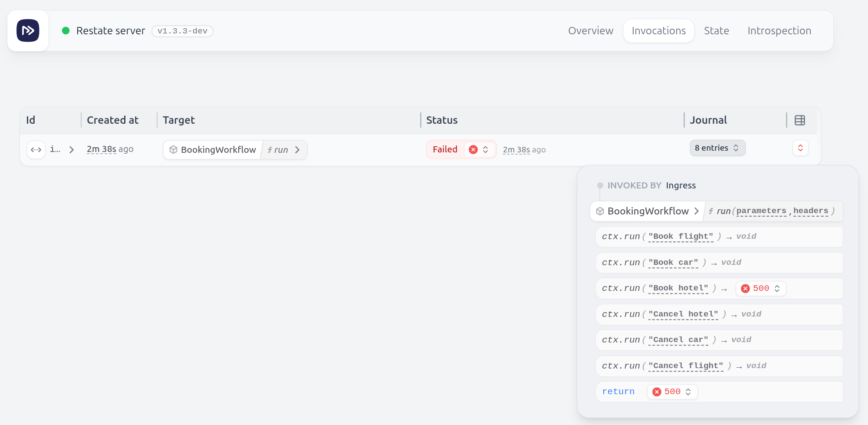The image size is (868, 425).
Task: Click the invocation id arrows icon
Action: [36, 150]
